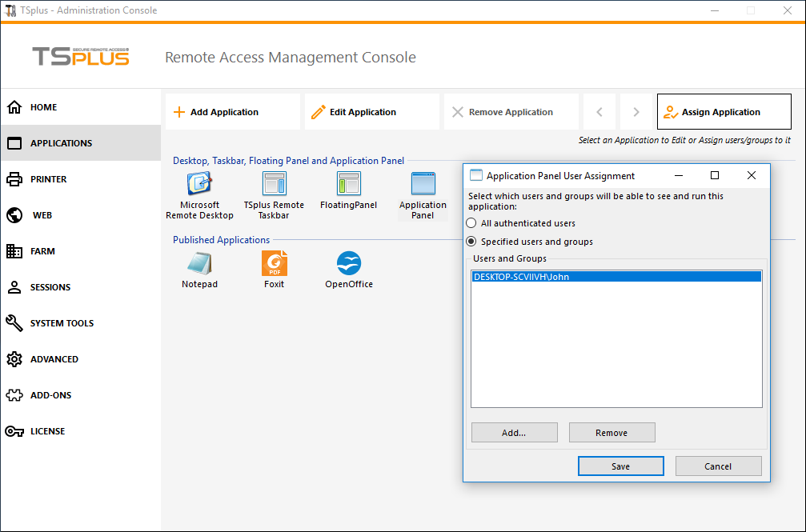
Task: Click the left arrow navigation button
Action: point(599,112)
